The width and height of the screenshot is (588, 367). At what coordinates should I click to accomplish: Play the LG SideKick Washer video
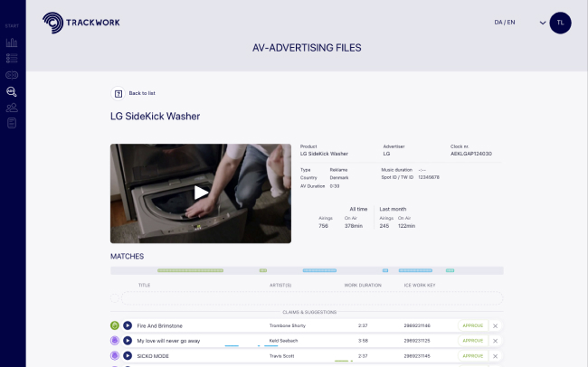pyautogui.click(x=201, y=193)
